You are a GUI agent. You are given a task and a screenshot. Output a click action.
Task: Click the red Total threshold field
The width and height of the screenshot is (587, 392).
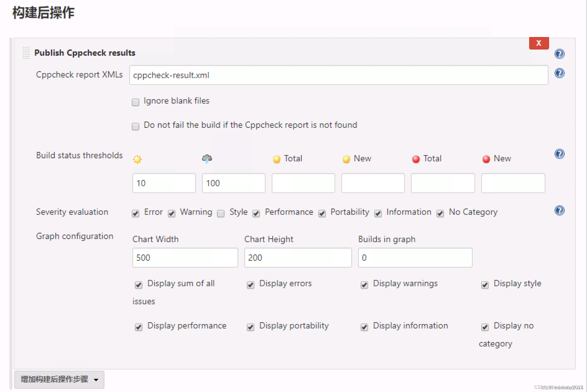(x=443, y=183)
